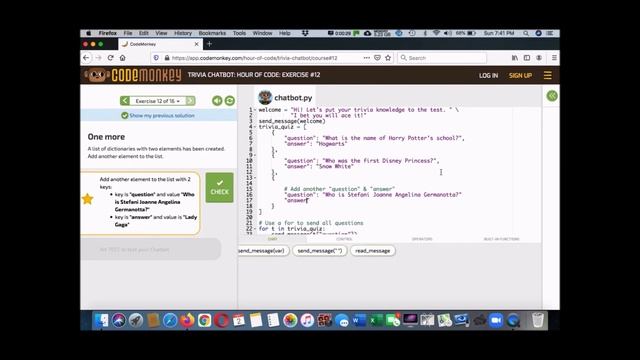
Task: Click the yellow star icon
Action: (x=87, y=199)
